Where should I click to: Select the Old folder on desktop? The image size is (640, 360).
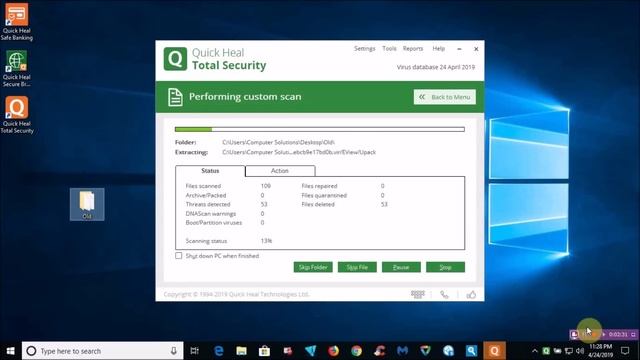pyautogui.click(x=87, y=204)
